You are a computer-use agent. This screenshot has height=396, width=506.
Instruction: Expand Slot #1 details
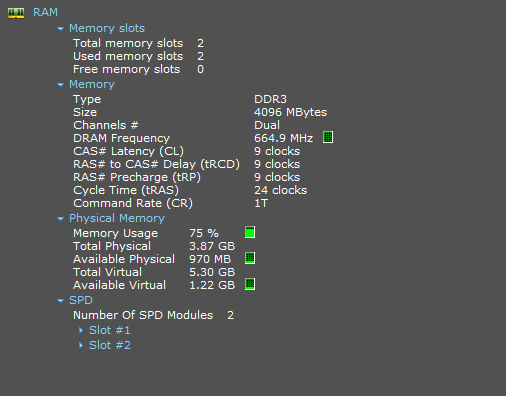tap(81, 330)
